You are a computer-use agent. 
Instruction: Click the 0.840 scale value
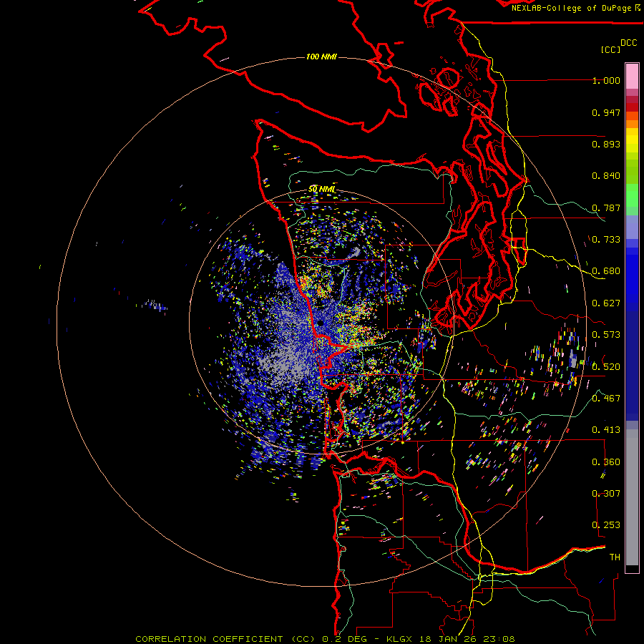606,176
